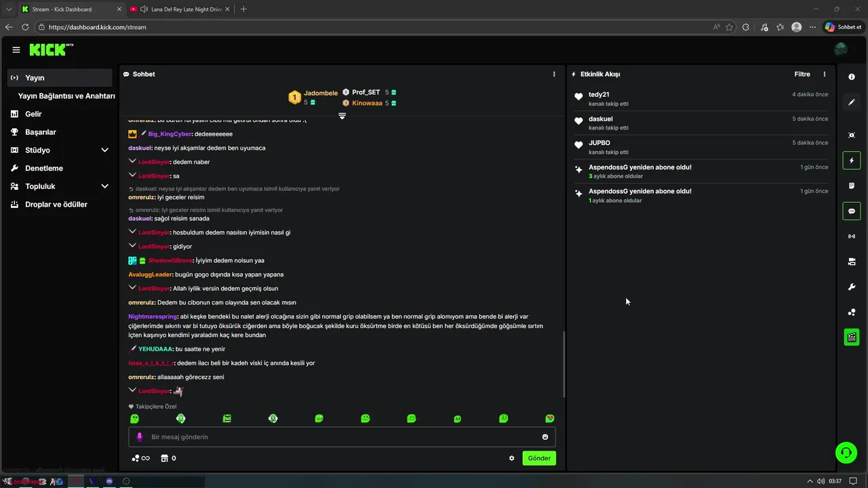The height and width of the screenshot is (488, 868).
Task: Grab the chat scrollbar thumb
Action: (564, 364)
